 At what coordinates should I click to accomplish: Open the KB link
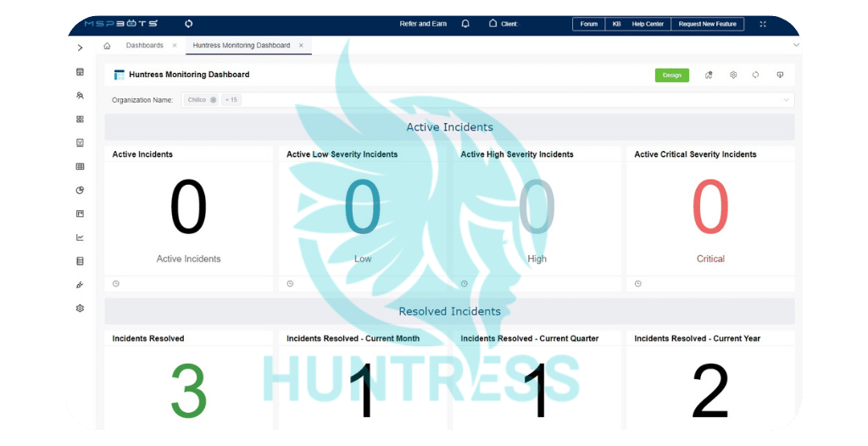point(617,24)
